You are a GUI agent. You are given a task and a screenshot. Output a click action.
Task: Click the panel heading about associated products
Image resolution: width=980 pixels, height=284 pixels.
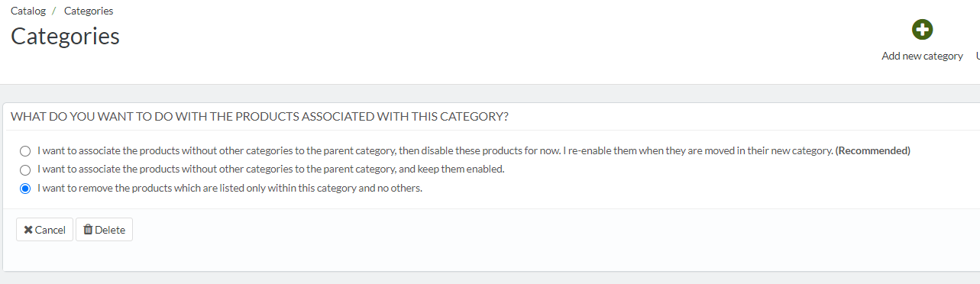coord(260,117)
